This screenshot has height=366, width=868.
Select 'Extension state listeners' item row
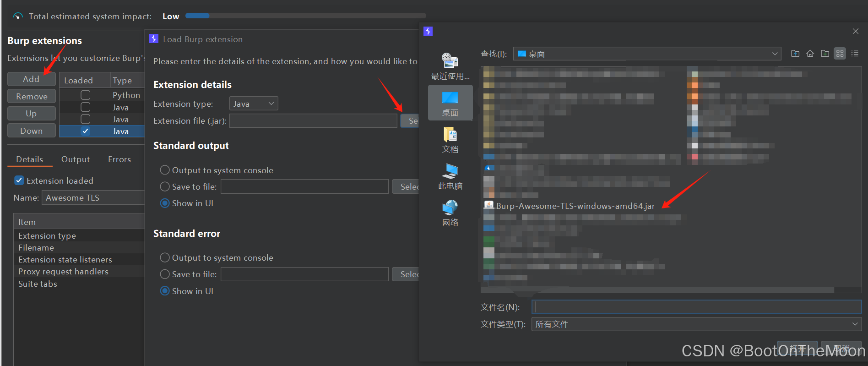tap(79, 259)
